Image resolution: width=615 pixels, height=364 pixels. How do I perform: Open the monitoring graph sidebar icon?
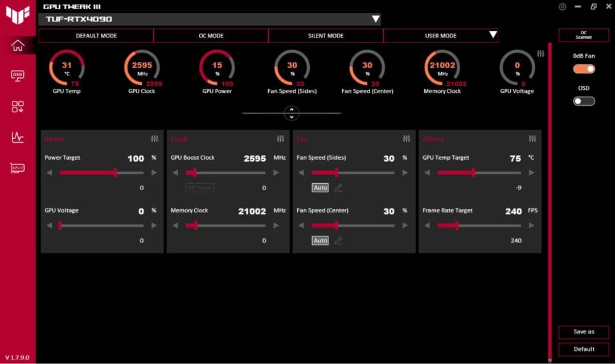(x=18, y=137)
